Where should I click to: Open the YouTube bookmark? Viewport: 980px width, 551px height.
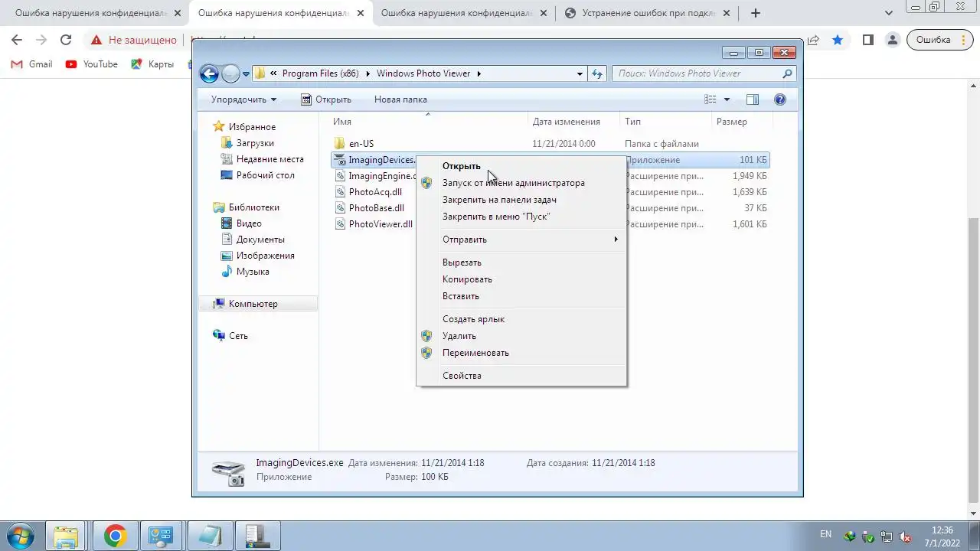click(x=92, y=64)
